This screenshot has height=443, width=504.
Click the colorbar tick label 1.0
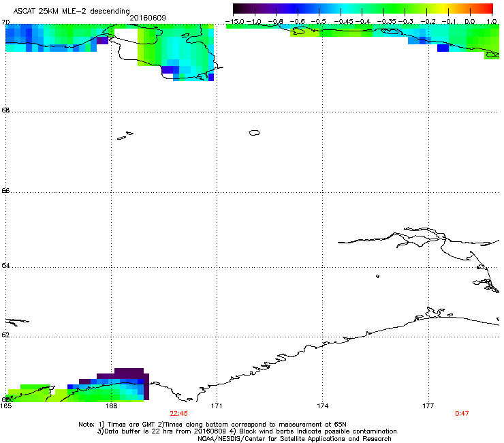(492, 22)
